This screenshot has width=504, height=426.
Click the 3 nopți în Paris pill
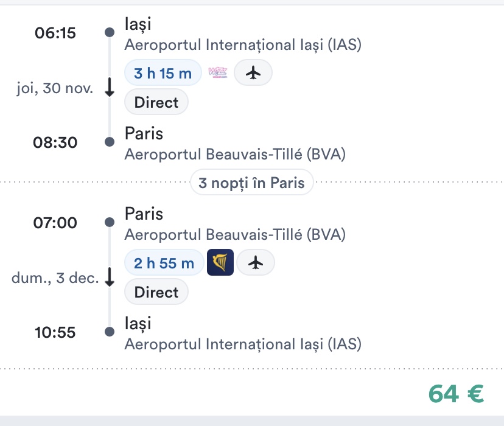(252, 183)
